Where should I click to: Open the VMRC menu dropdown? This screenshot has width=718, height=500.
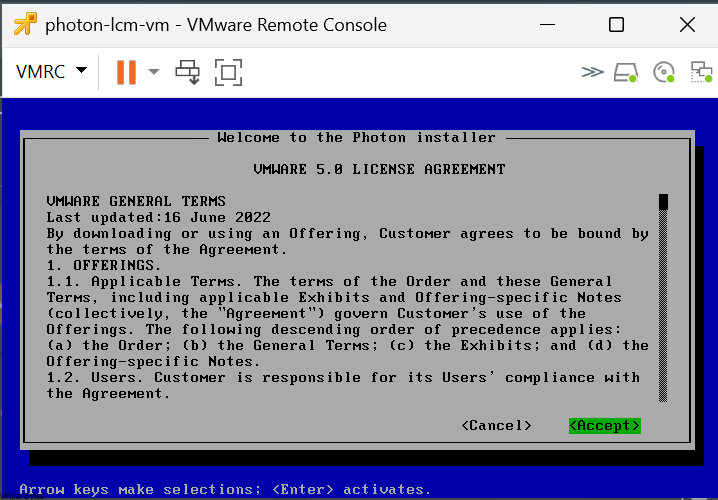(51, 71)
